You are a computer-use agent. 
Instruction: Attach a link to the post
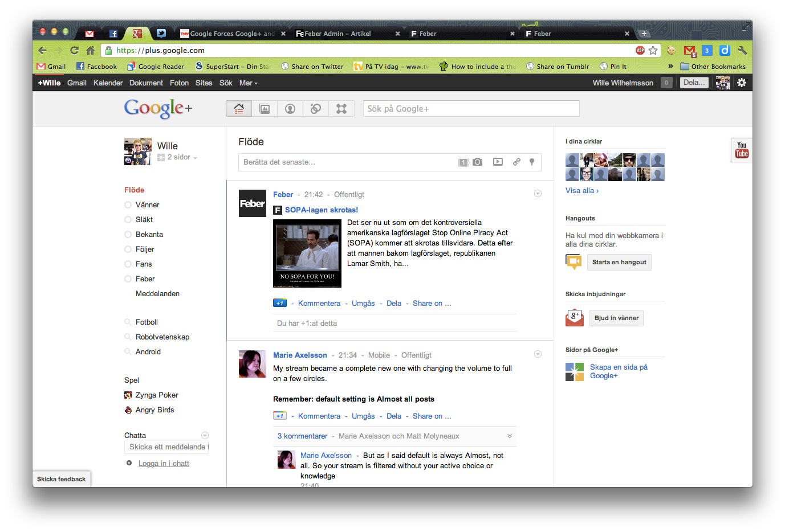pos(516,162)
